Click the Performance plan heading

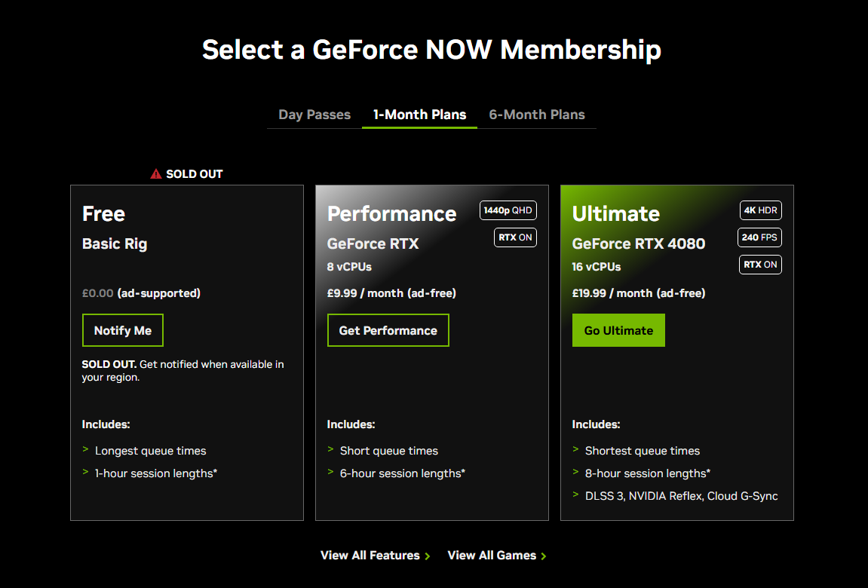pyautogui.click(x=391, y=214)
